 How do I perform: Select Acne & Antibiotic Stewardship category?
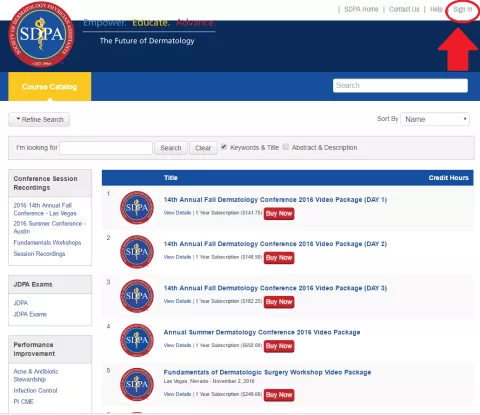click(x=36, y=375)
